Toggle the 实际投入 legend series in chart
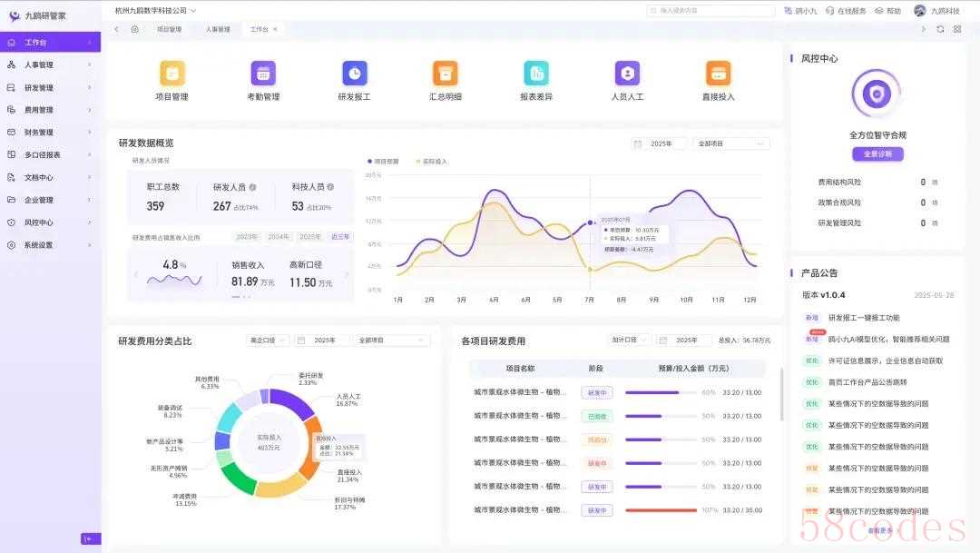Screen dimensions: 980x553 431,161
